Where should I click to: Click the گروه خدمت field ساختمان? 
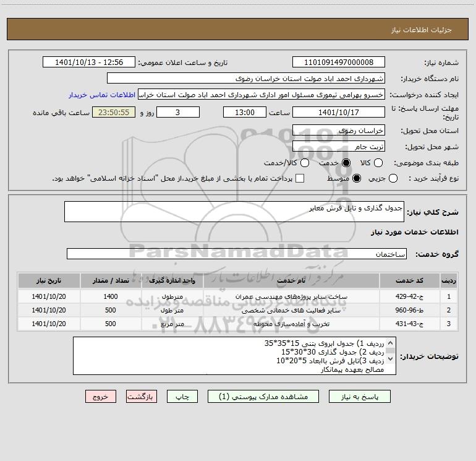point(237,254)
